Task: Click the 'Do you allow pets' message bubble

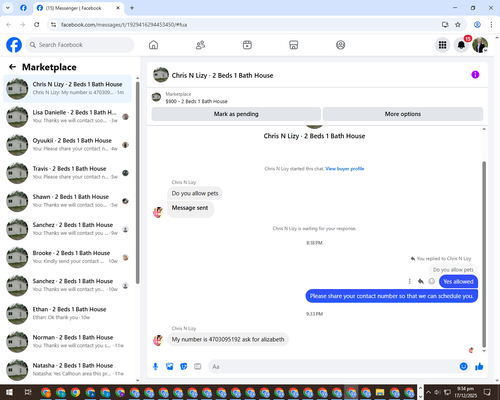Action: 195,193
